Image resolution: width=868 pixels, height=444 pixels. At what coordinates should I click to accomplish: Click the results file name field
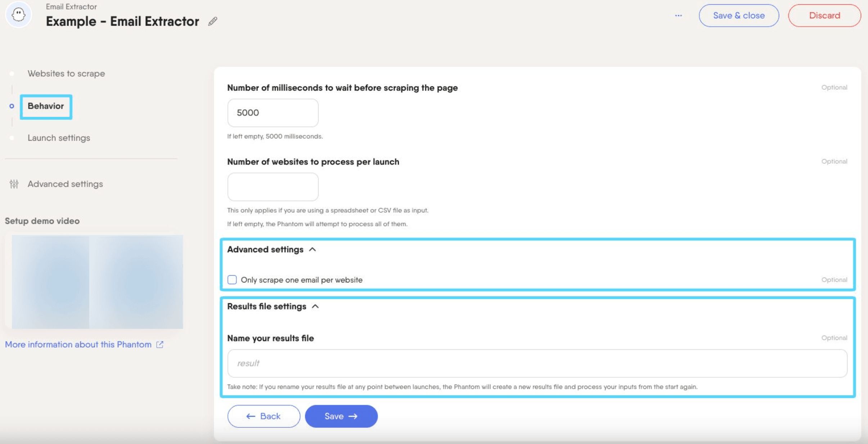tap(537, 363)
